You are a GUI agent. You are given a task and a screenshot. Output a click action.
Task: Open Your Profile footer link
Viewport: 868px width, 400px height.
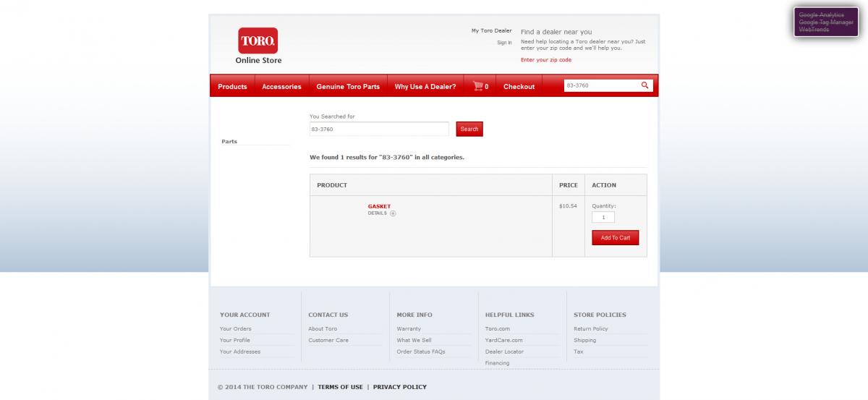[235, 340]
